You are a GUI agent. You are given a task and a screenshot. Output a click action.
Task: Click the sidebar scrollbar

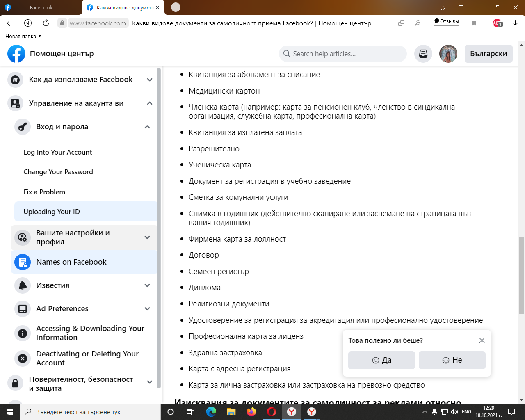pos(159,228)
